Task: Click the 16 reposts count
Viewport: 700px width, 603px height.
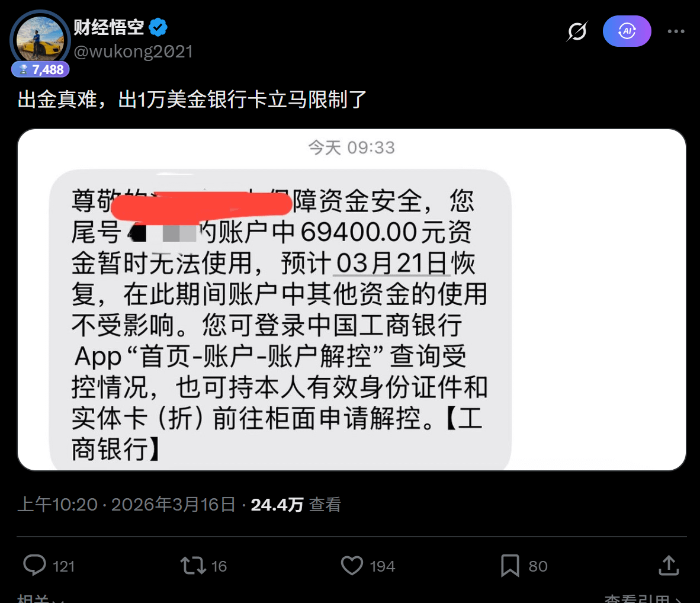Action: [x=219, y=566]
